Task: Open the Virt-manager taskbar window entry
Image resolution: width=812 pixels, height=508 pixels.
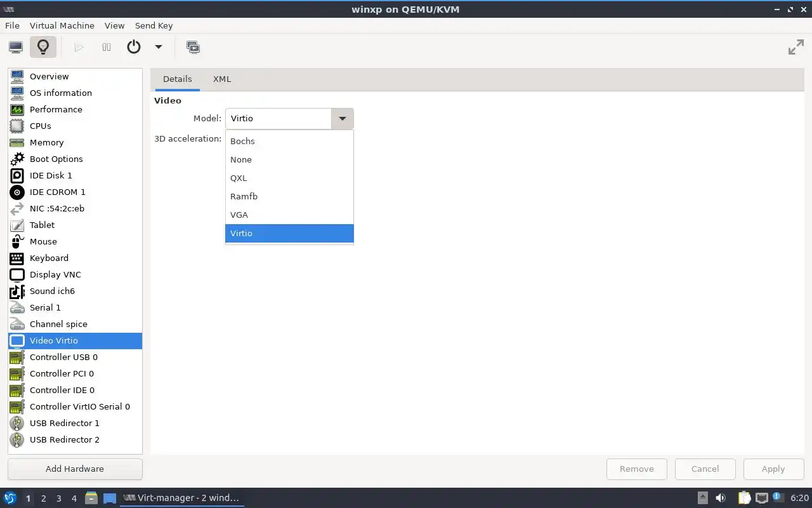Action: tap(182, 498)
